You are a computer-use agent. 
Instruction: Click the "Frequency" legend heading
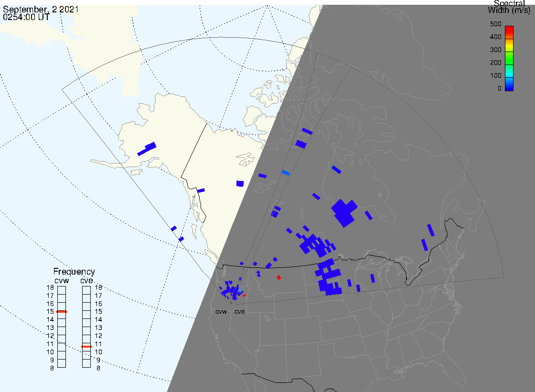tap(74, 272)
